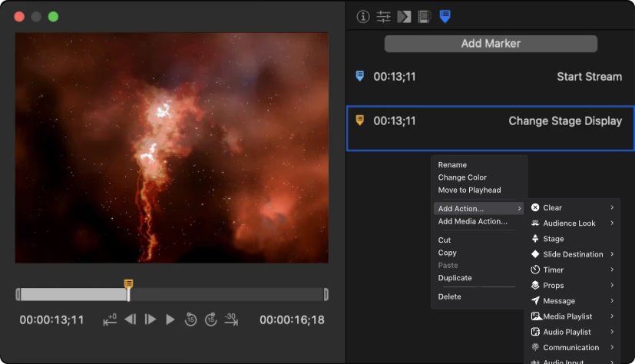Click the in-point handle on scrubber
This screenshot has width=635, height=364.
18,294
